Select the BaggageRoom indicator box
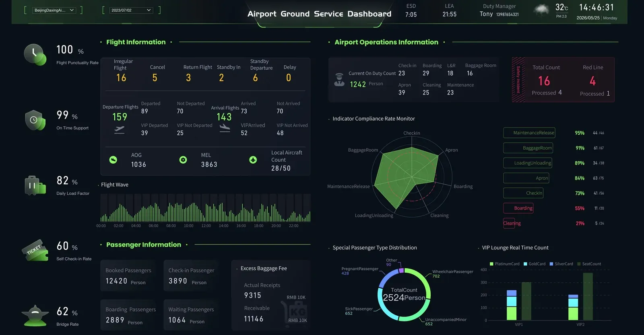644x335 pixels. (528, 148)
